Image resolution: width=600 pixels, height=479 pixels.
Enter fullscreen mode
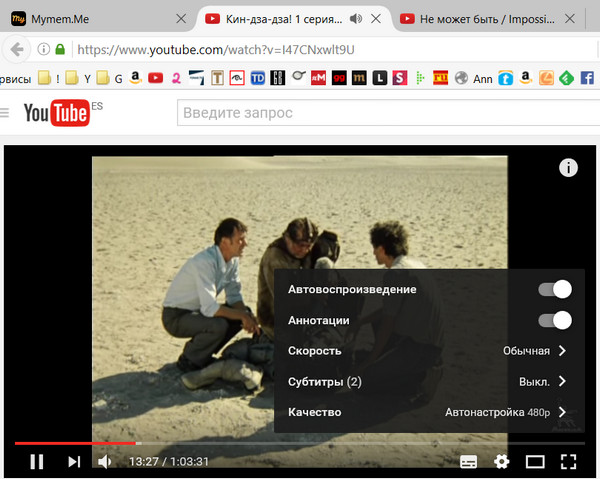click(x=568, y=461)
